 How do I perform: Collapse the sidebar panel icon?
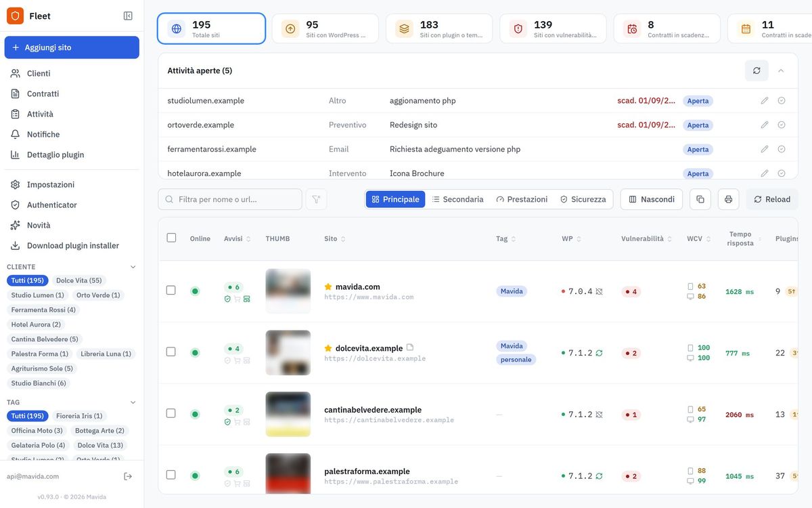tap(128, 16)
